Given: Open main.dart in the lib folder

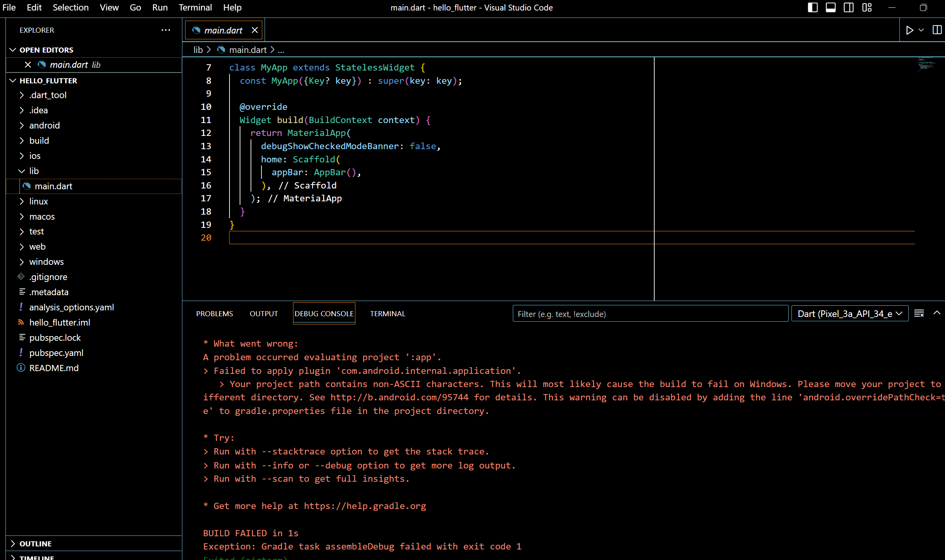Looking at the screenshot, I should [94, 186].
